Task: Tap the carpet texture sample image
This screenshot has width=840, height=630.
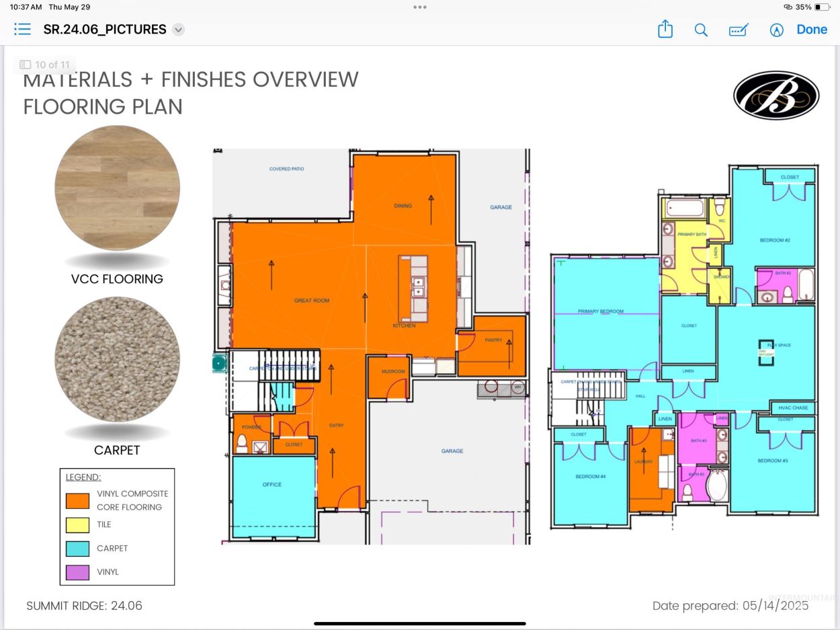Action: [117, 359]
